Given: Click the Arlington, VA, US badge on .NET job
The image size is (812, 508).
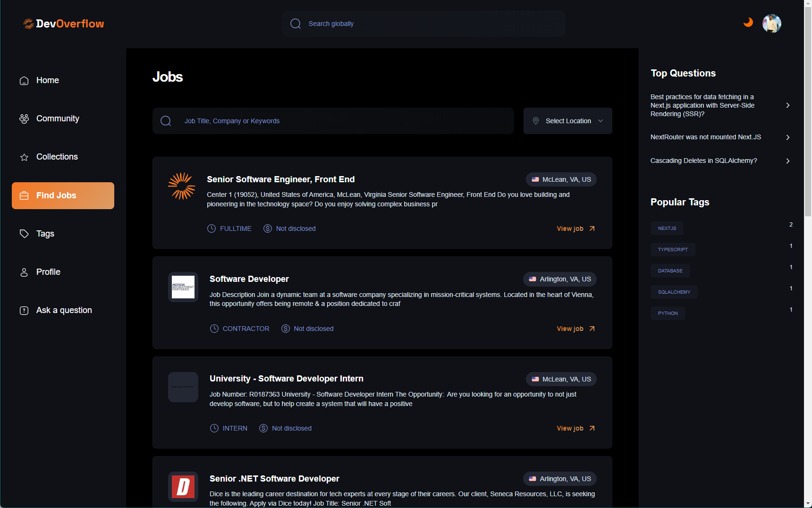Looking at the screenshot, I should coord(560,479).
